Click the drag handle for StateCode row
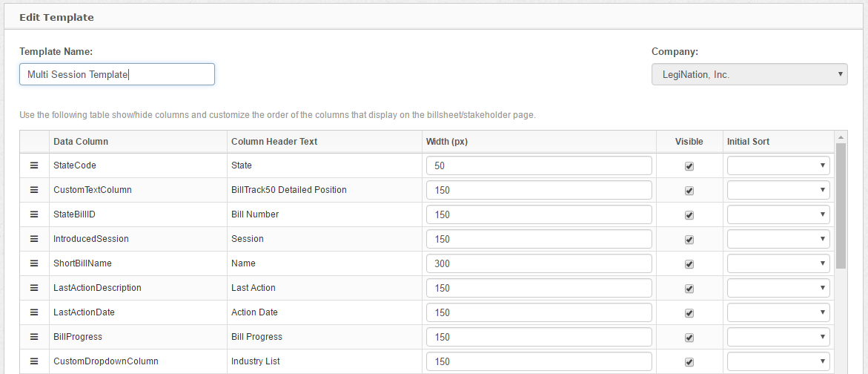868x374 pixels. pos(34,165)
